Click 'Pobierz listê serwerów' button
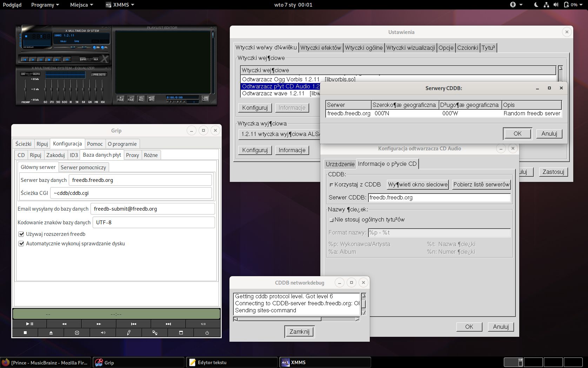Screen dimensions: 588x368 point(481,185)
